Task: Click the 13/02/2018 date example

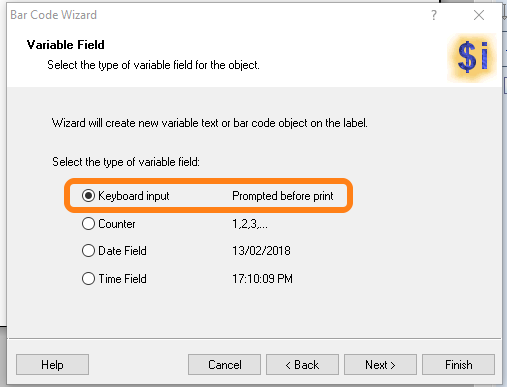Action: [261, 251]
